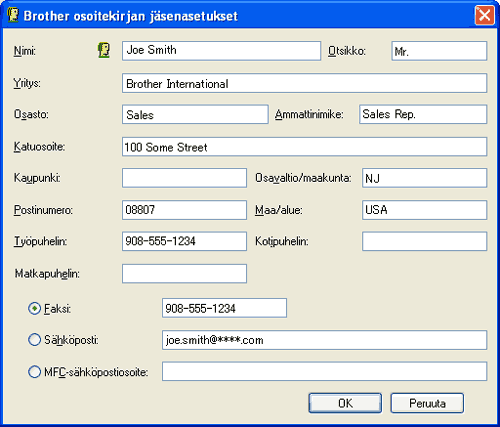
Task: Click the dialog title Brother osoitekirjan jäsenasetukset
Action: coord(130,16)
